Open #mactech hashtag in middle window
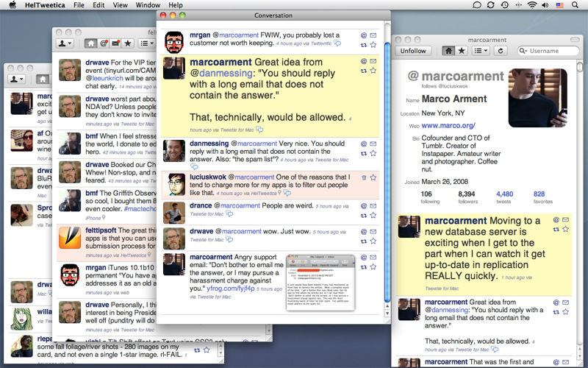This screenshot has width=588, height=368. point(140,209)
